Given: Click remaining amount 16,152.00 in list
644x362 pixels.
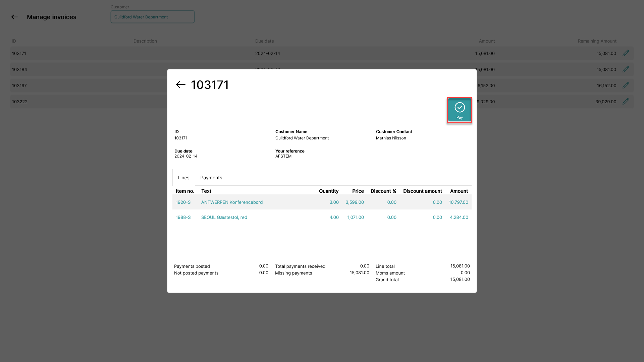Looking at the screenshot, I should coord(606,85).
